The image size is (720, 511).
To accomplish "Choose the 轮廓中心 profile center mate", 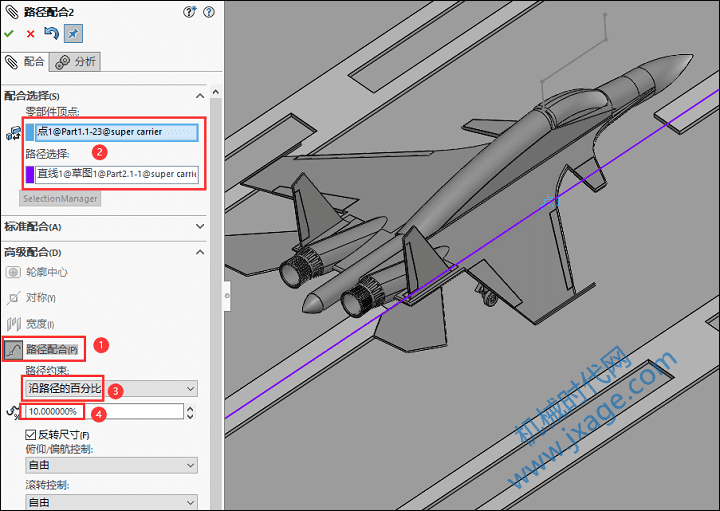I will (37, 272).
